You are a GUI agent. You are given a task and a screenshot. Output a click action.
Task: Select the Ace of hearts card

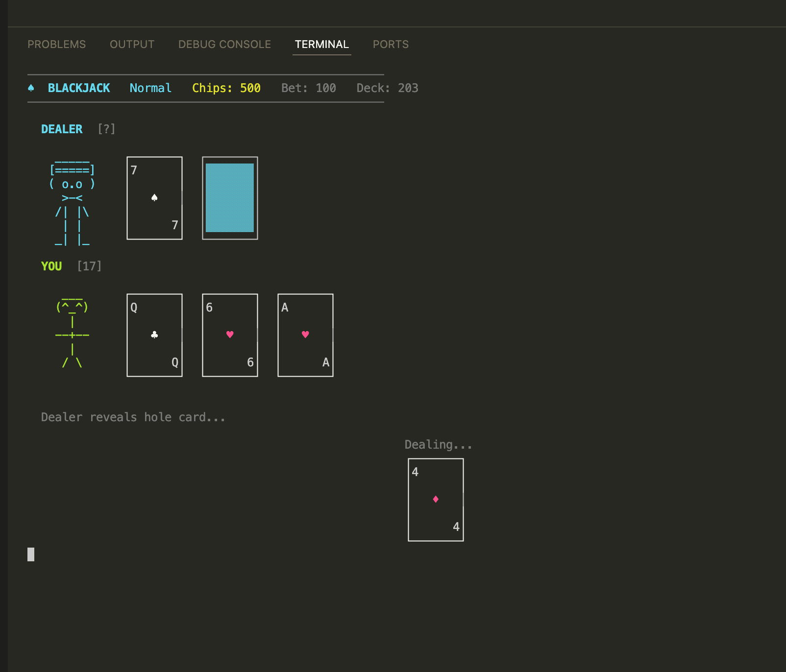305,335
